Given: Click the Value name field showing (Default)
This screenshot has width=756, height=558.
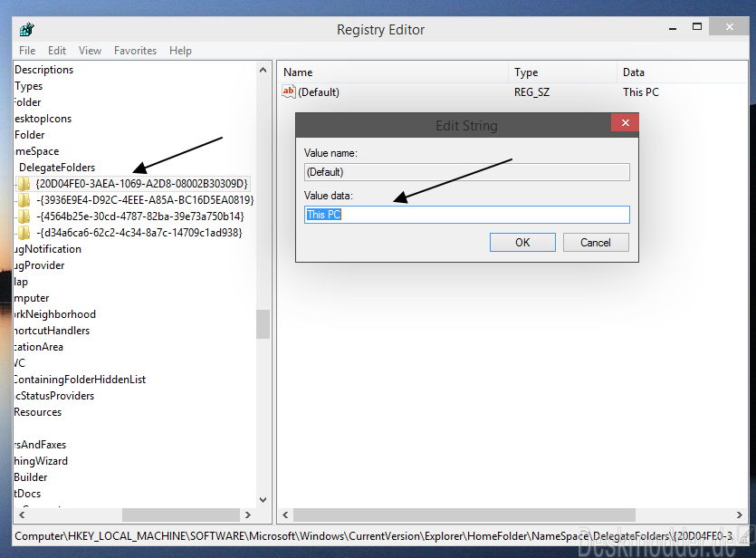Looking at the screenshot, I should 466,172.
